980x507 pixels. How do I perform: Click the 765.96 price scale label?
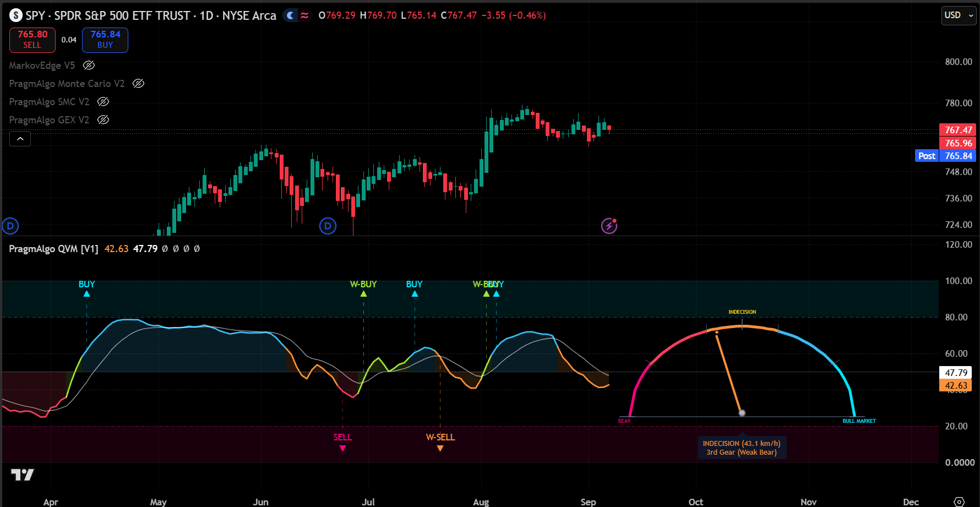coord(958,143)
